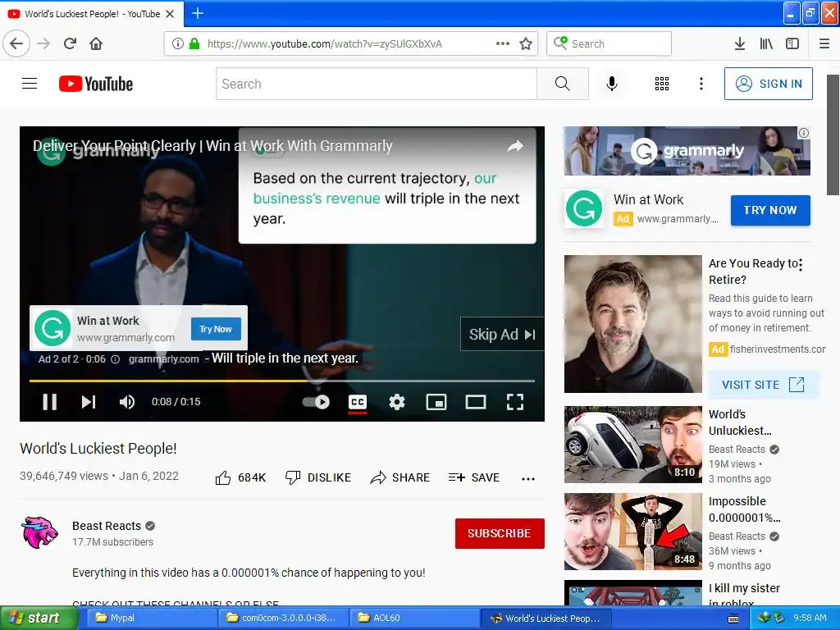
Task: Open the browser library icon
Action: pyautogui.click(x=766, y=43)
